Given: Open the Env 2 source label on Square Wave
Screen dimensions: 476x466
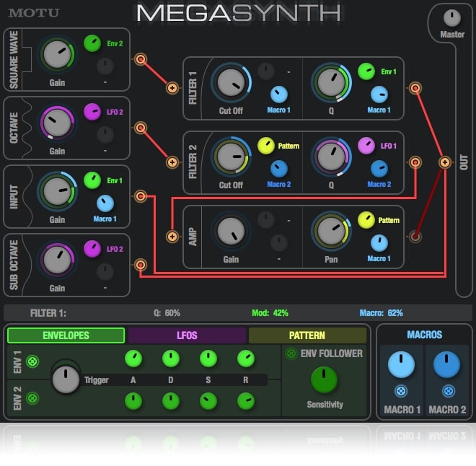Looking at the screenshot, I should (115, 44).
